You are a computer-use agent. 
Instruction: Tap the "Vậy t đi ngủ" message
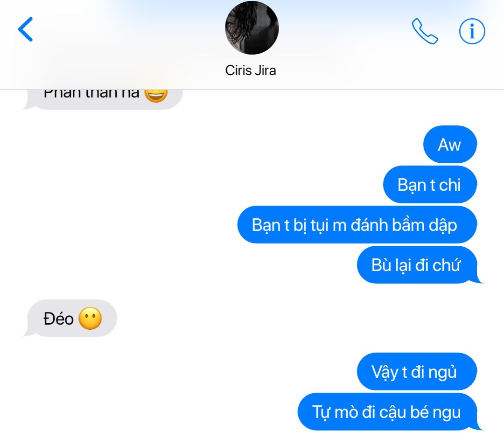tap(417, 372)
